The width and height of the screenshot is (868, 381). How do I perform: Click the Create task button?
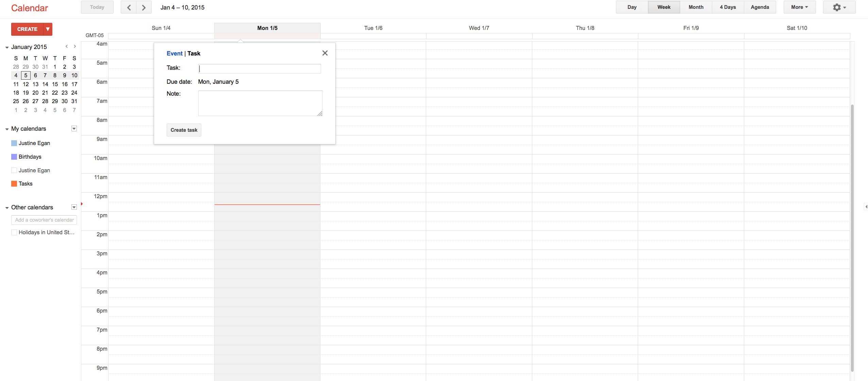pos(184,130)
